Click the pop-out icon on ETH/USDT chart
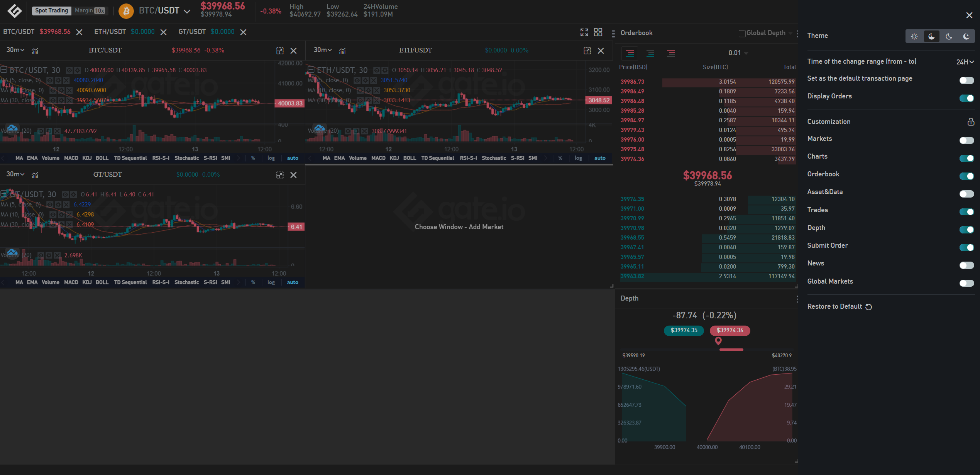This screenshot has width=980, height=475. [x=587, y=51]
